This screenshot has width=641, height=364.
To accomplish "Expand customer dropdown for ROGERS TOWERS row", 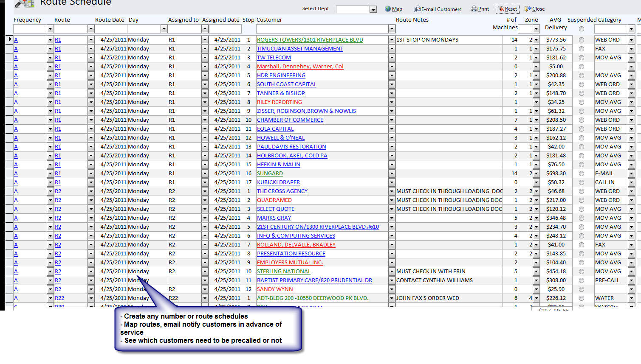I will pyautogui.click(x=392, y=40).
